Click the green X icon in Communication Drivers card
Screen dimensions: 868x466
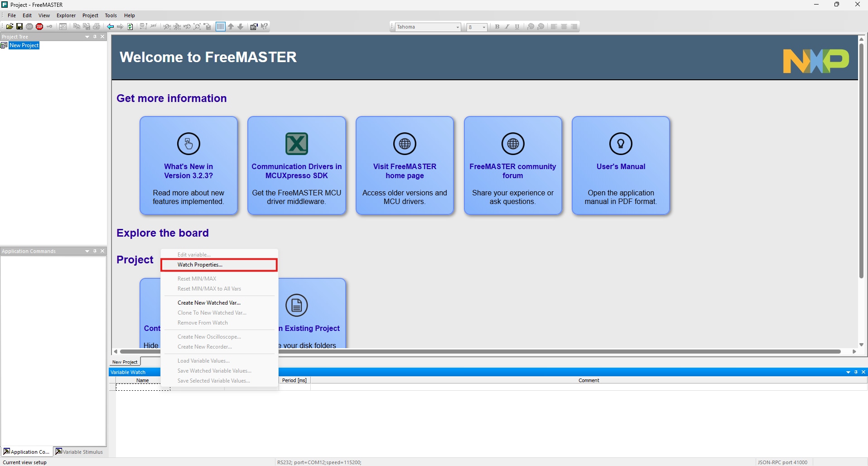[x=297, y=144]
